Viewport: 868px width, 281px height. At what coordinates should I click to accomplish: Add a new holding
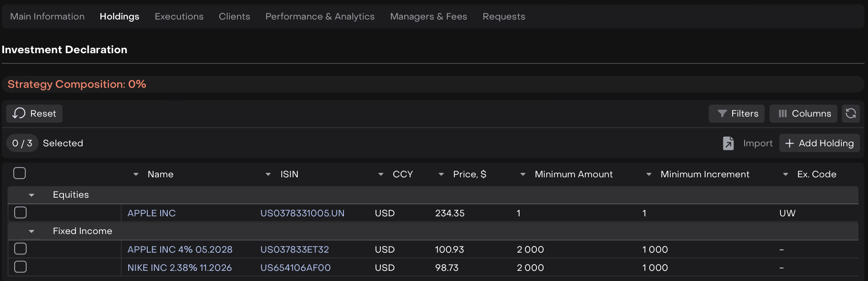(819, 143)
